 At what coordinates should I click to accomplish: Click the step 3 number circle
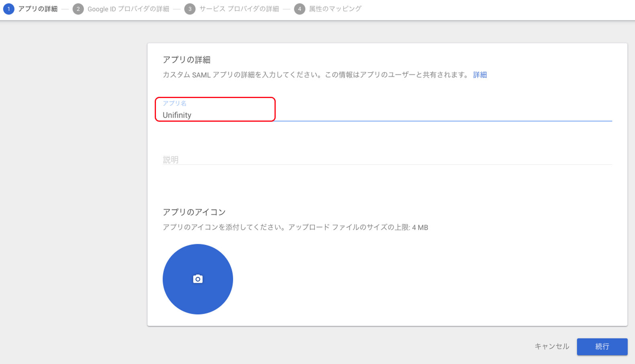(190, 9)
